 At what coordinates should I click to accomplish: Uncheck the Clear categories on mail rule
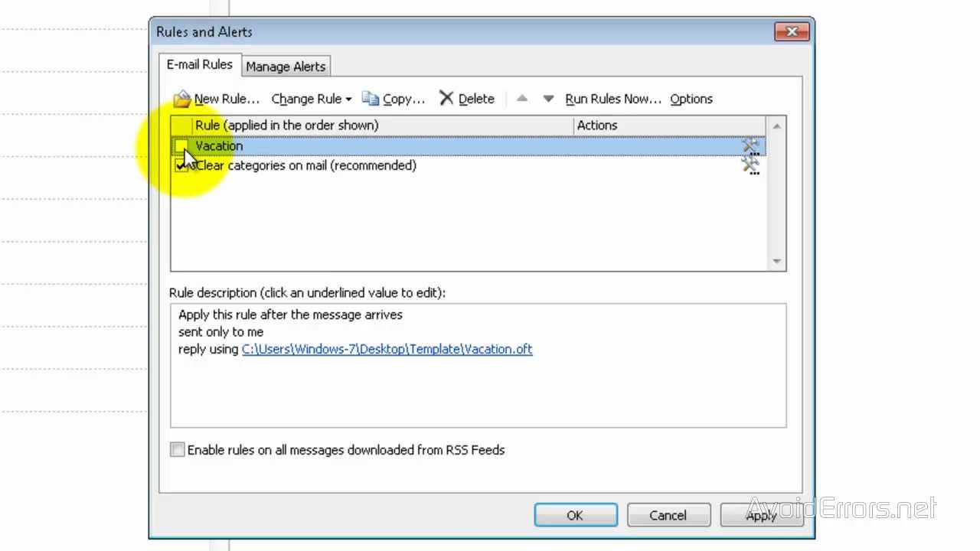181,165
